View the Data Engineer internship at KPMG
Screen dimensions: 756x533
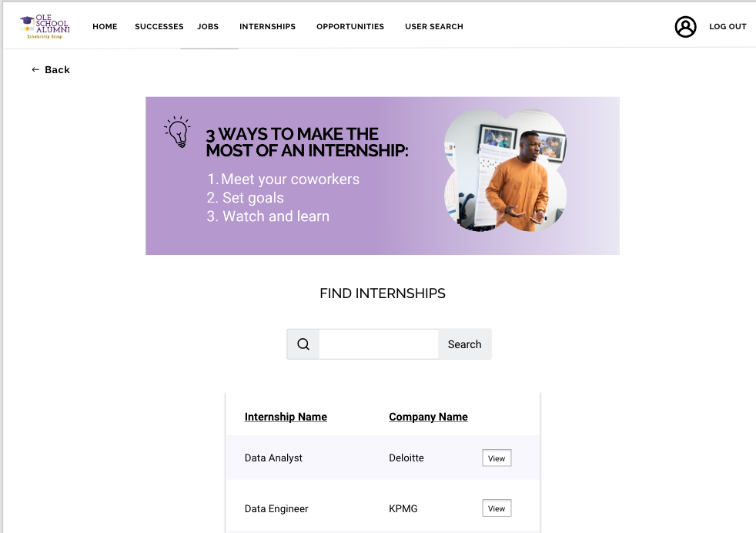point(497,508)
